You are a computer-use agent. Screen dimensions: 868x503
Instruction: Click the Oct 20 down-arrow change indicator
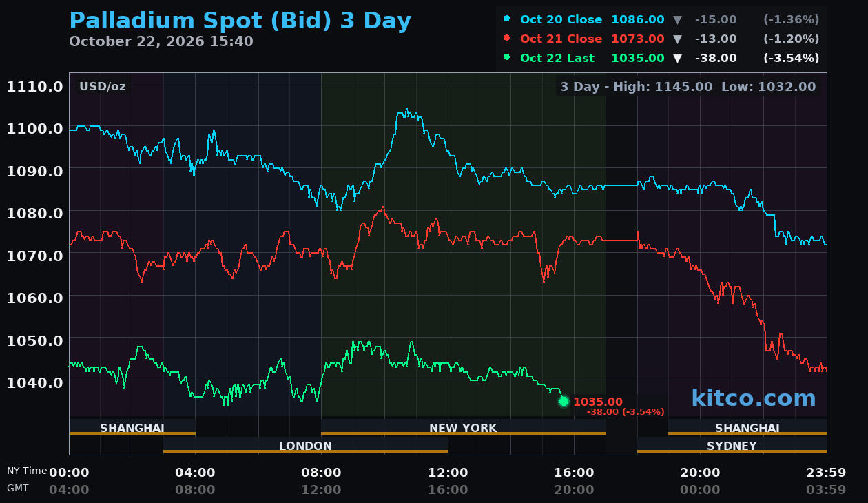pyautogui.click(x=677, y=19)
